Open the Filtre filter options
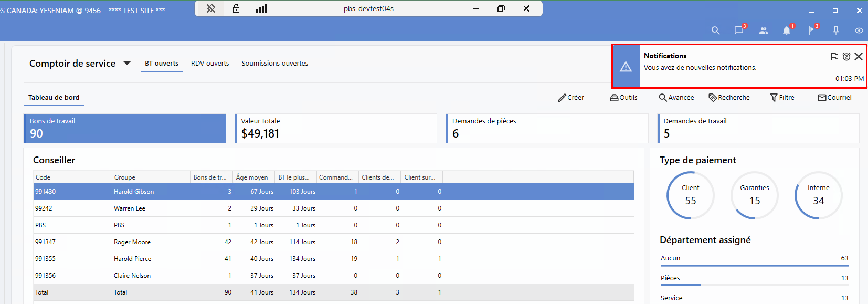Image resolution: width=868 pixels, height=304 pixels. [x=782, y=98]
